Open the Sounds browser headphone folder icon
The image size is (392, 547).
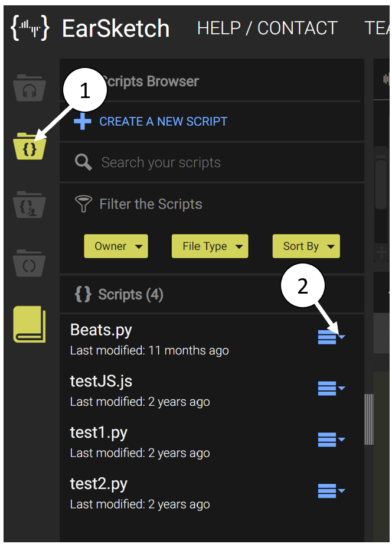(x=30, y=88)
